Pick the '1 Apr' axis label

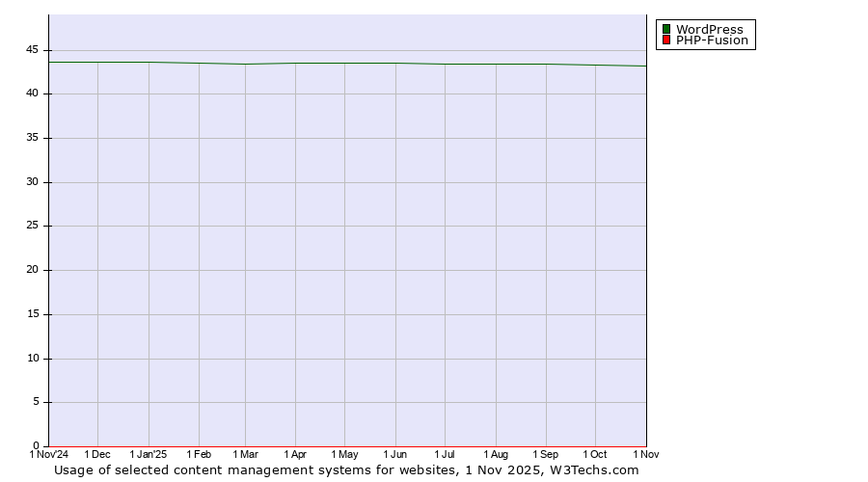point(295,454)
